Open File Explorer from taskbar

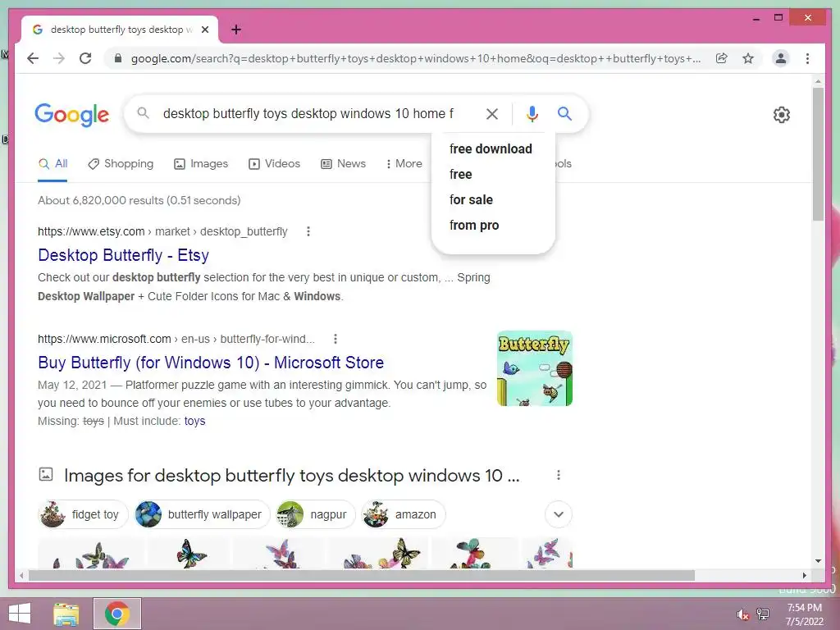(x=66, y=614)
